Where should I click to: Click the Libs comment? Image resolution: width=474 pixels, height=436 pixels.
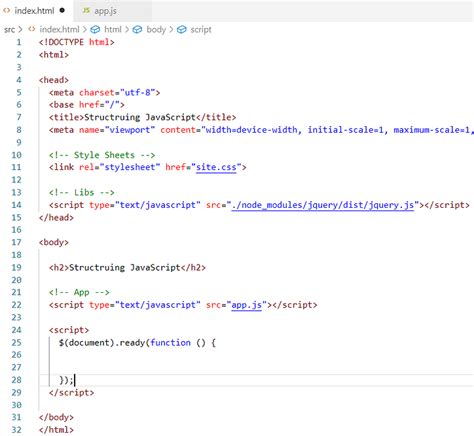82,192
